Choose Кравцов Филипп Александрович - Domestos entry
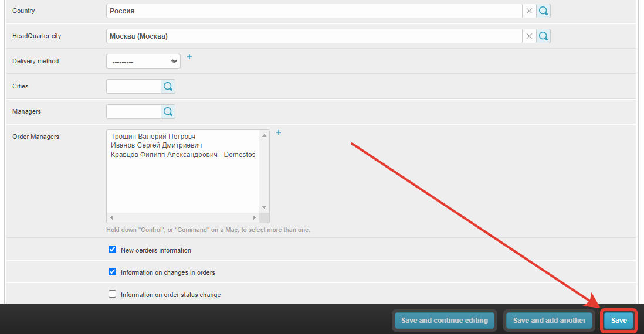Screen dimensions: 644x334 point(182,155)
